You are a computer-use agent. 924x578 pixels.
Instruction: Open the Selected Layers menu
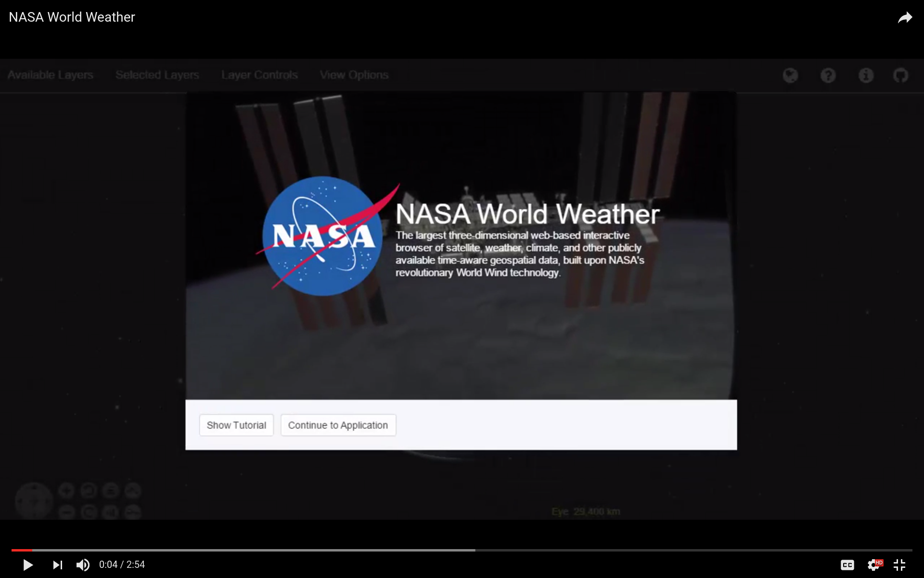pyautogui.click(x=157, y=75)
